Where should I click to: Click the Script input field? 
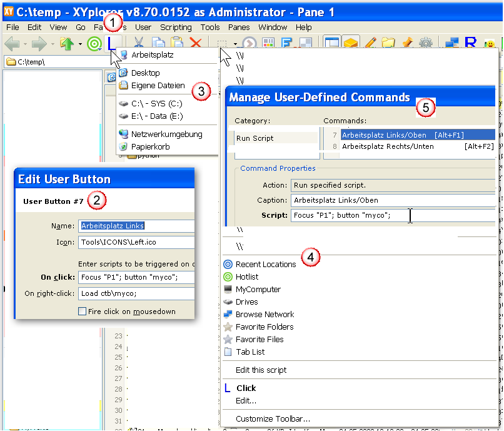point(393,215)
